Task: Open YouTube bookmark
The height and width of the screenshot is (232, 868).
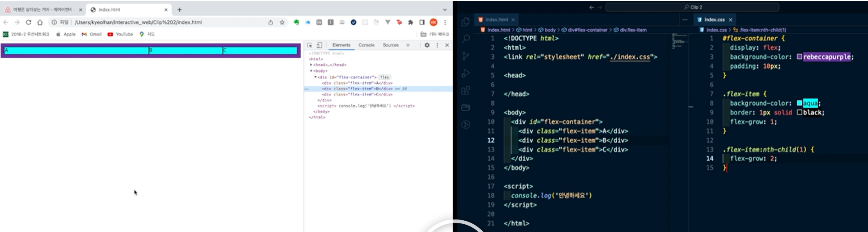Action: (120, 34)
